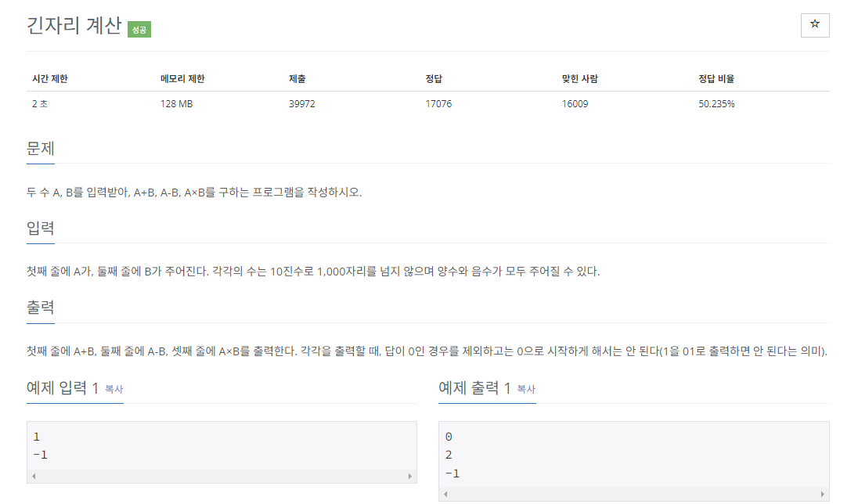Viewport: 858px width, 504px height.
Task: Click the 예제 출력 1 heading
Action: tap(474, 388)
